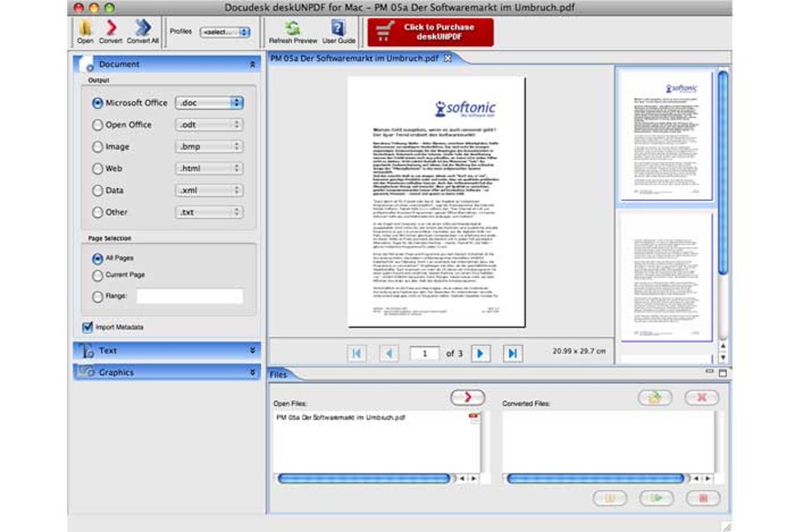
Task: Click the Refresh Preview icon
Action: pos(292,27)
